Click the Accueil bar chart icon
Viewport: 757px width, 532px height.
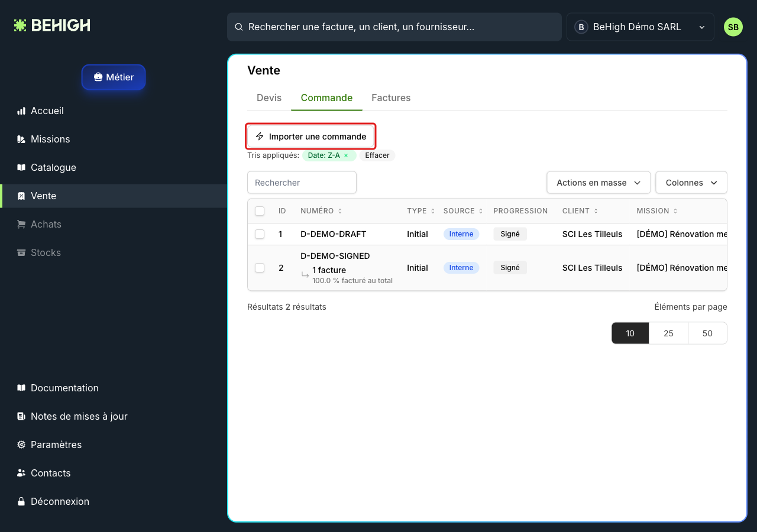21,111
